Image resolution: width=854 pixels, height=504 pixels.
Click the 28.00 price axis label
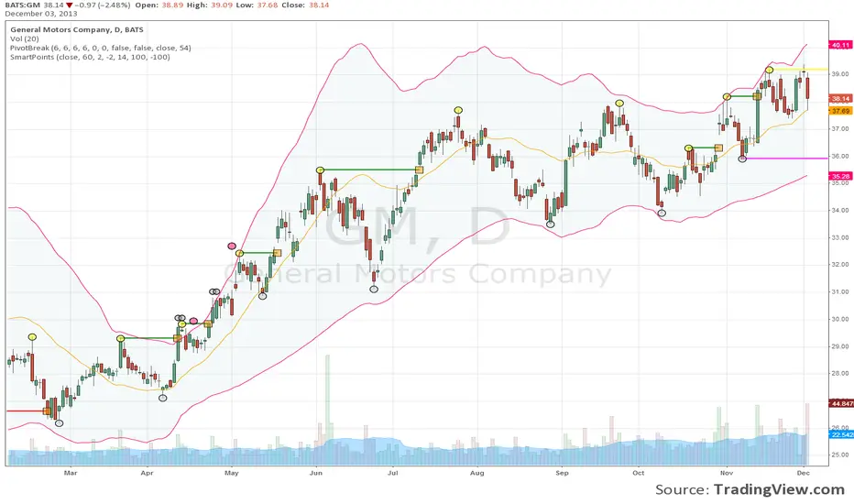pyautogui.click(x=840, y=374)
